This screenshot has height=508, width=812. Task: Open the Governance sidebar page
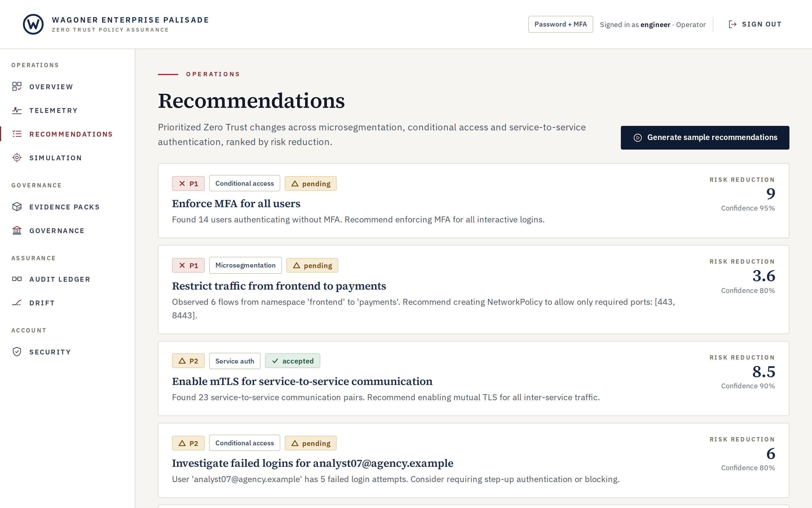coord(67,231)
